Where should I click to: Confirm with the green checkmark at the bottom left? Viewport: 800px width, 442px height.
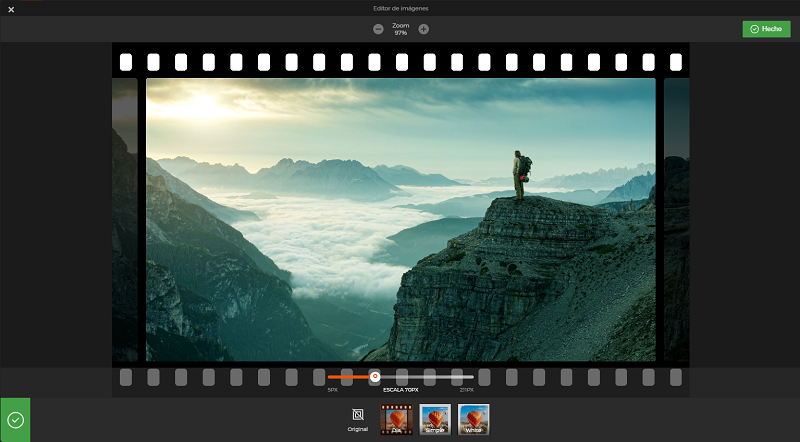(15, 420)
